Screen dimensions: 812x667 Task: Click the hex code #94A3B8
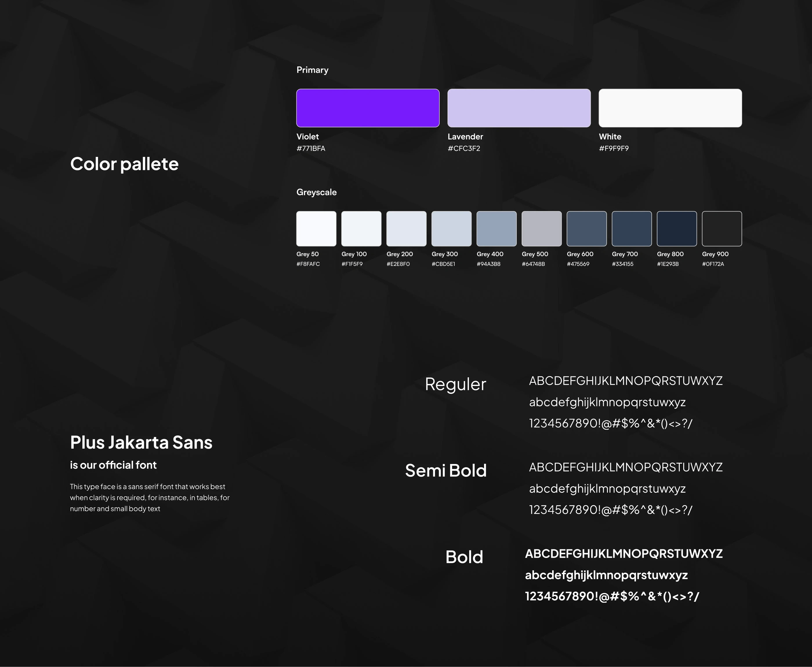489,264
